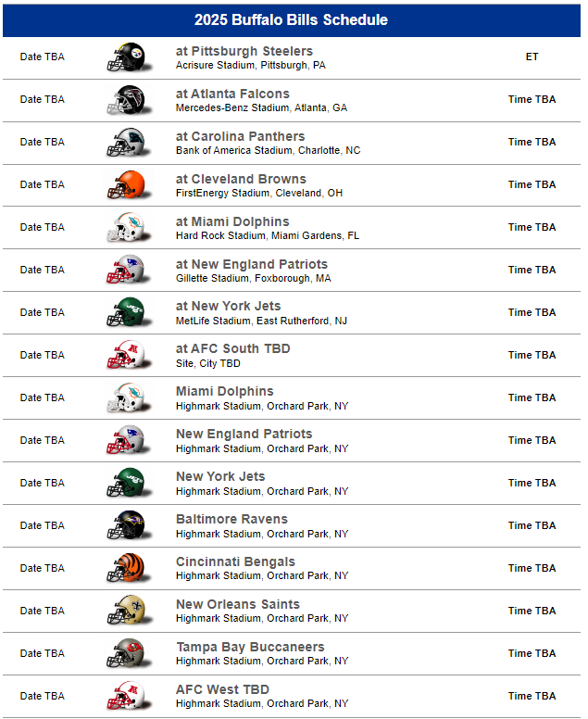
Task: Select the 'Cincinnati Bengals' matchup link
Action: (x=235, y=561)
